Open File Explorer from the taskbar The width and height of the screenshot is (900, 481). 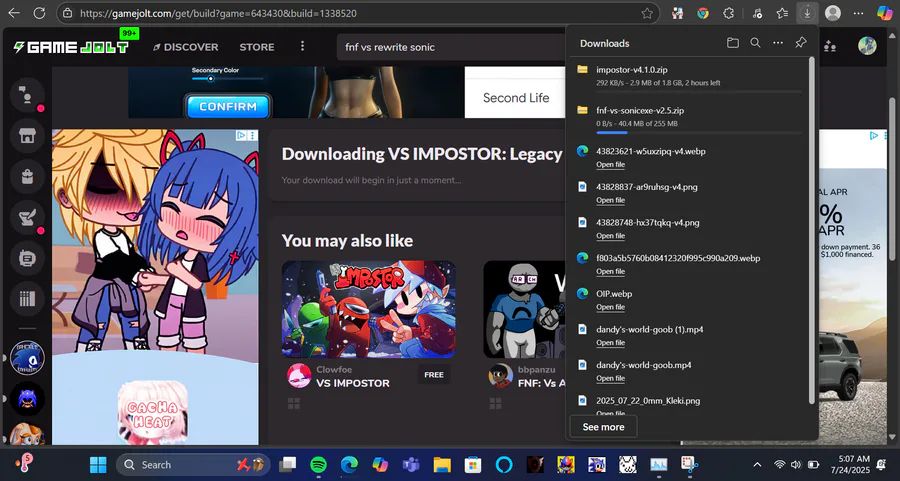pyautogui.click(x=442, y=464)
